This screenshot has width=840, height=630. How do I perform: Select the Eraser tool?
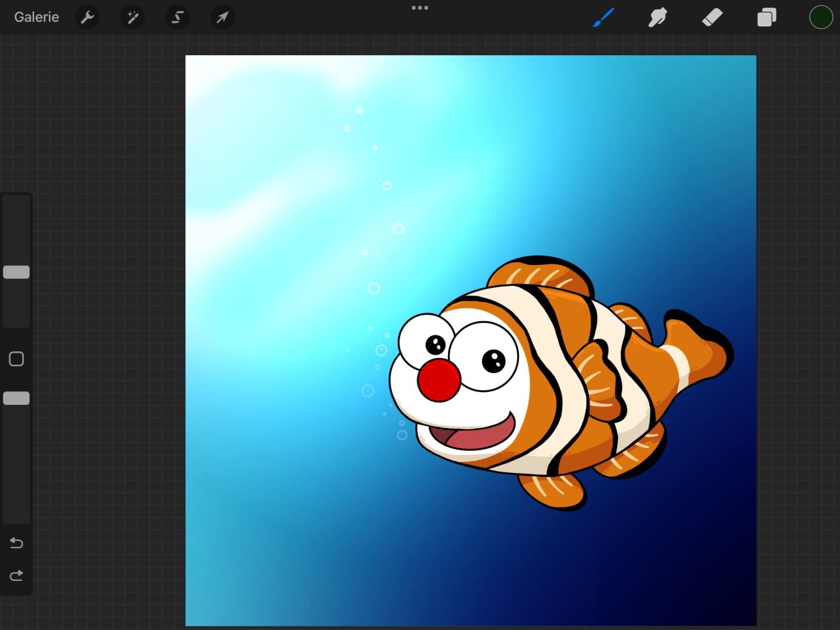click(712, 17)
